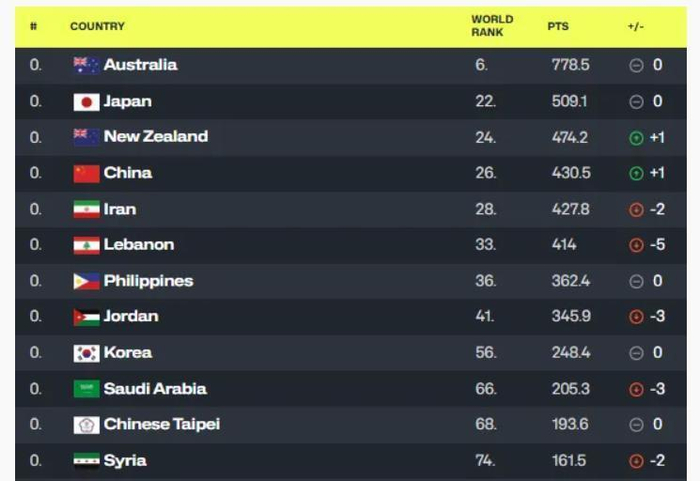The image size is (700, 481).
Task: Click the Korea flag icon
Action: click(86, 353)
